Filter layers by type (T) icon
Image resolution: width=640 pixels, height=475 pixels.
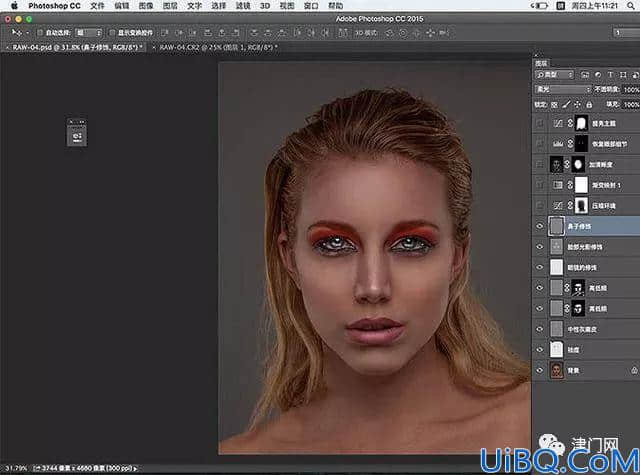610,75
